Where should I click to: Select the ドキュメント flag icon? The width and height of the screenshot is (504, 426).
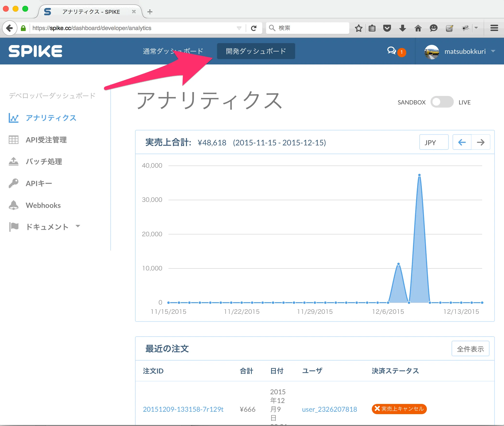click(x=13, y=227)
